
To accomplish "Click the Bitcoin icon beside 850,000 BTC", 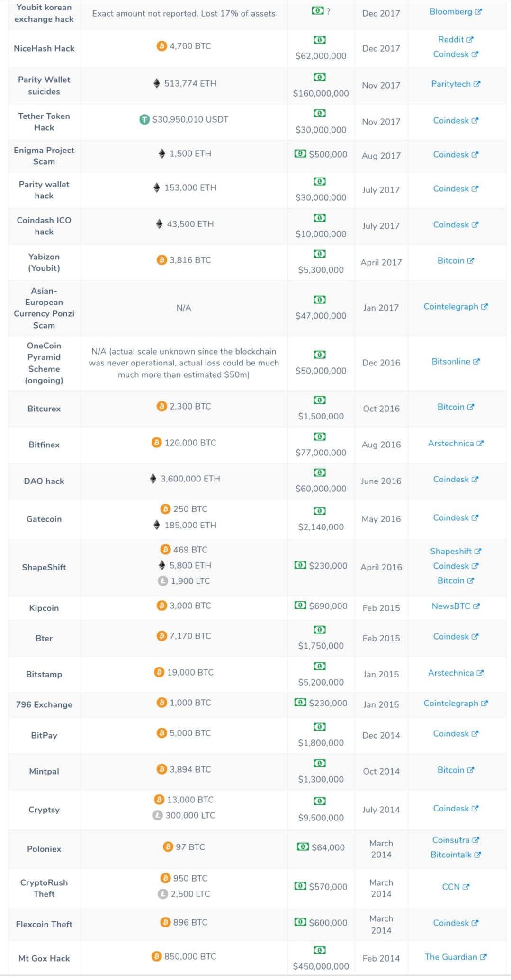I will [156, 956].
